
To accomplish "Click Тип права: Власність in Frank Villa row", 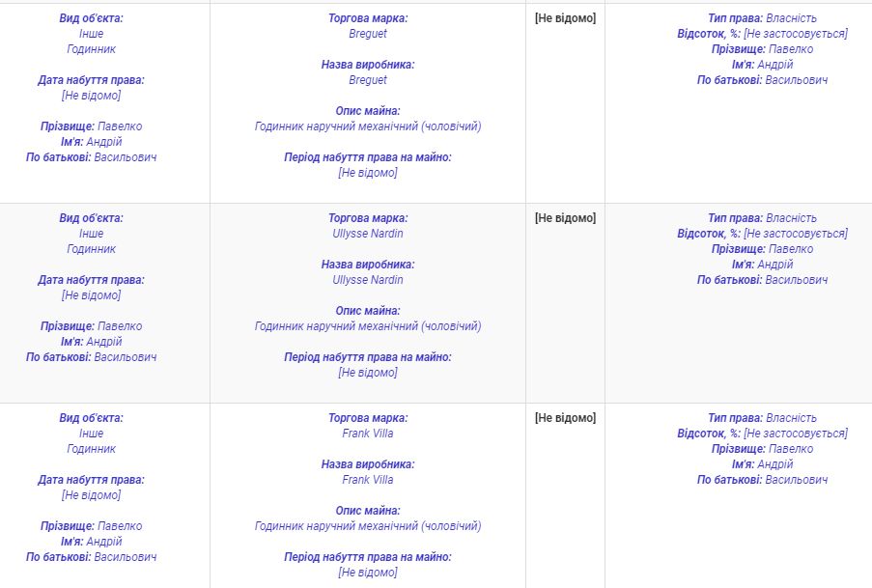I will 762,418.
